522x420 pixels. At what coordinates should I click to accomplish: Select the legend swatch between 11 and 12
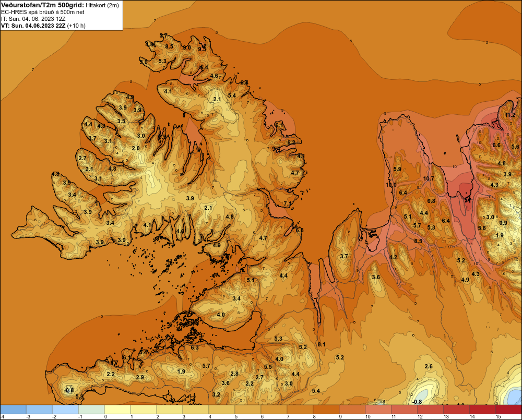405,410
